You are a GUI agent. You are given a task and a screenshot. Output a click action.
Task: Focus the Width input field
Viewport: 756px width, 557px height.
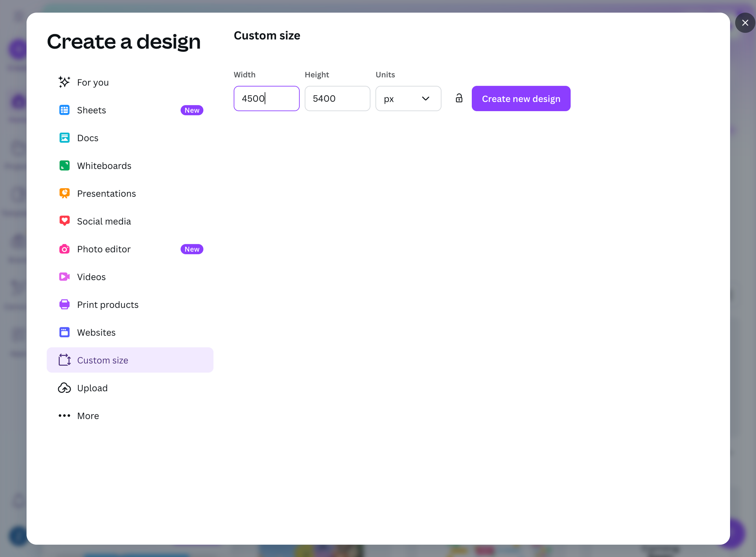coord(267,99)
